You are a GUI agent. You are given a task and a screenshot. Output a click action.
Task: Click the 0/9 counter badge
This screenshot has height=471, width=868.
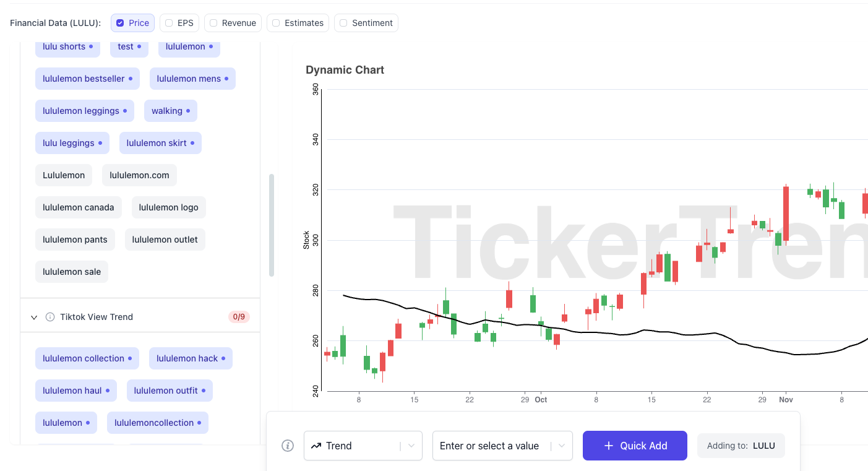[239, 317]
